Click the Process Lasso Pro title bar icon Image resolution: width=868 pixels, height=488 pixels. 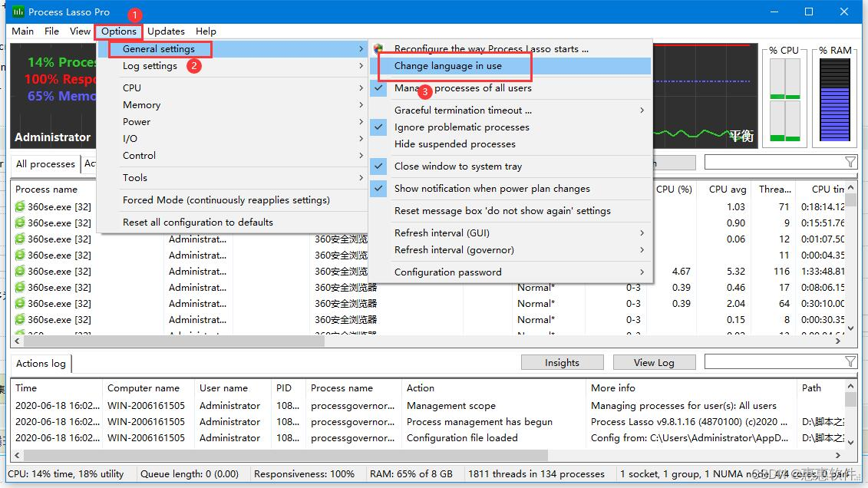click(x=18, y=12)
